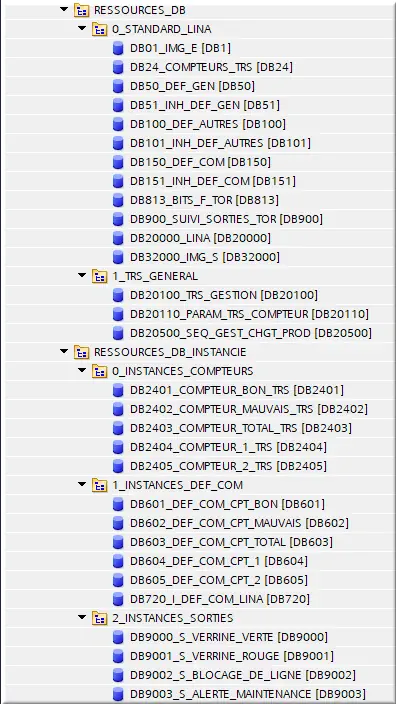Select DB2405_COMPTEUR_2_TRS [DB2405] text
This screenshot has height=704, width=396.
[228, 466]
